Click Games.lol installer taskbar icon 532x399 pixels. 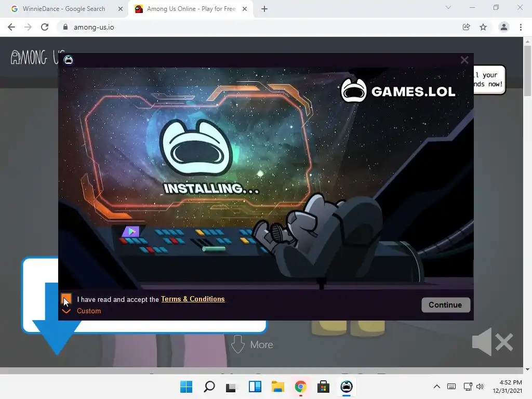click(x=347, y=387)
